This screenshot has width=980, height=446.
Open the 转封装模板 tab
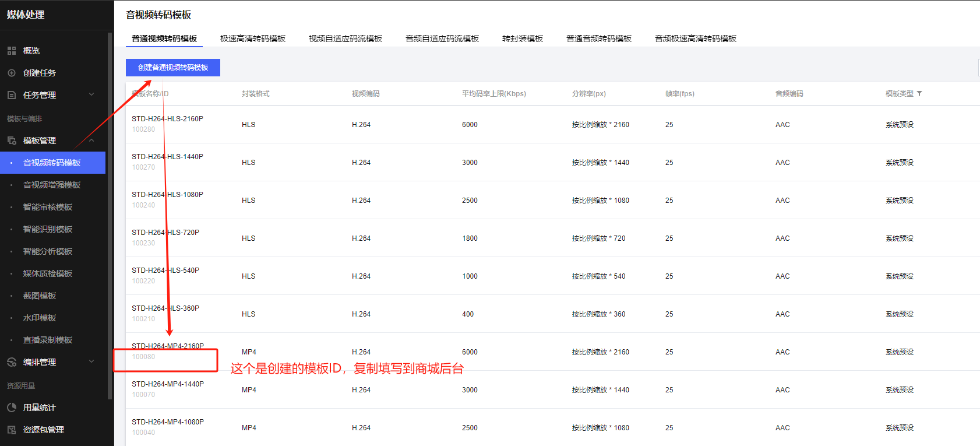(522, 38)
